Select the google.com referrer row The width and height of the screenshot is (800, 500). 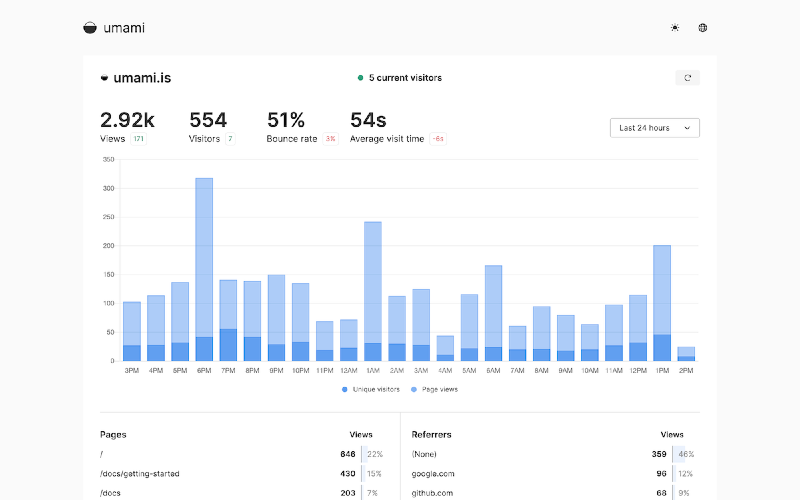click(x=433, y=473)
